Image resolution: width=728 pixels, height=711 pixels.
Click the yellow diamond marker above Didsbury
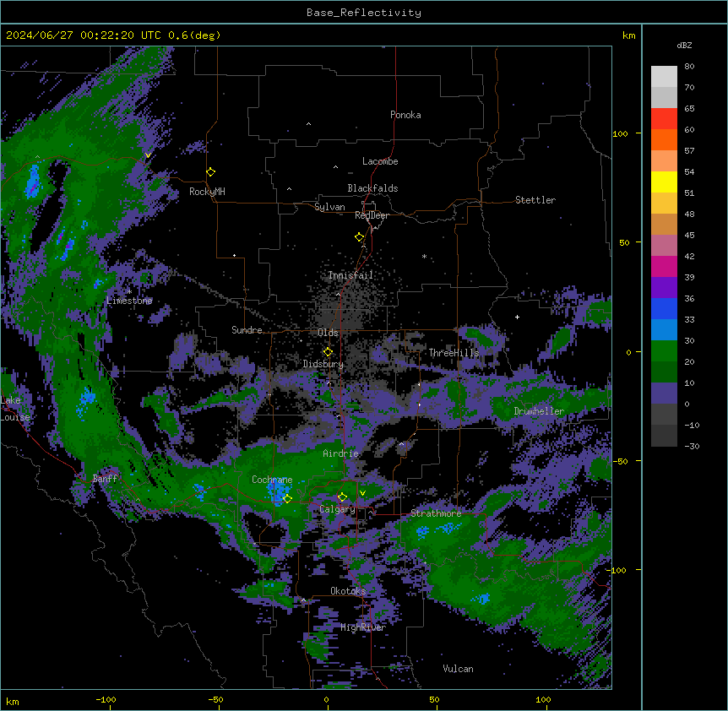328,352
